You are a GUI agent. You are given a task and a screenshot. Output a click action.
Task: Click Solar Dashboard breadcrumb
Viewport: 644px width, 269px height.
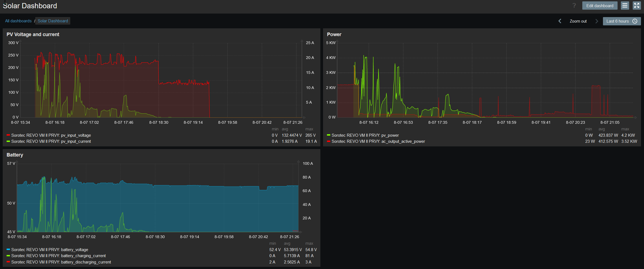click(x=53, y=21)
